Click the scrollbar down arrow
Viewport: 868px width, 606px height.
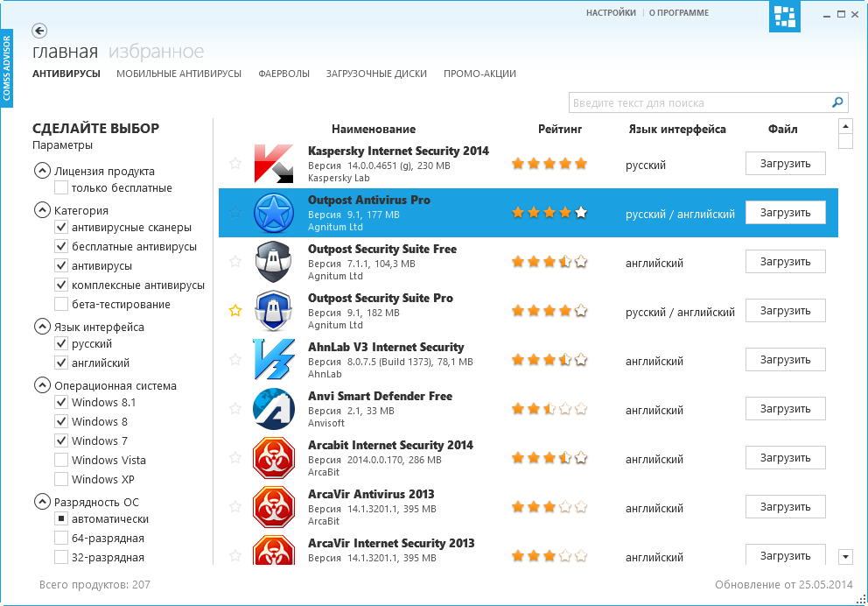point(845,557)
